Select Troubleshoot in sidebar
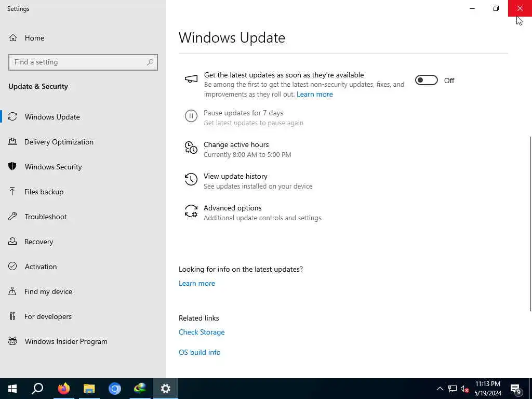This screenshot has width=532, height=399. point(83,217)
